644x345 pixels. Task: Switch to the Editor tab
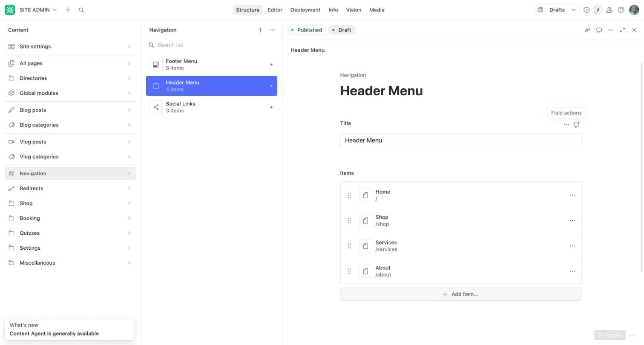point(275,10)
